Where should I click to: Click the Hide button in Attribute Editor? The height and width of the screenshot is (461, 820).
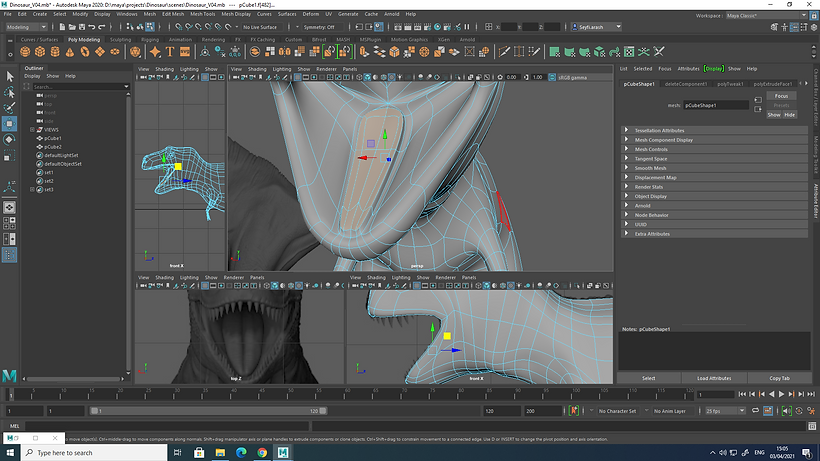pyautogui.click(x=789, y=114)
